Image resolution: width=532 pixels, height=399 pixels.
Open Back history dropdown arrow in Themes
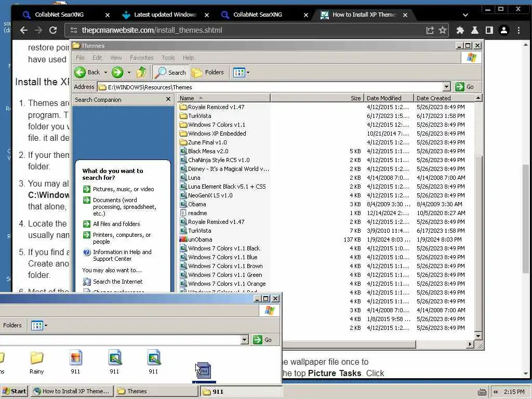pos(105,72)
